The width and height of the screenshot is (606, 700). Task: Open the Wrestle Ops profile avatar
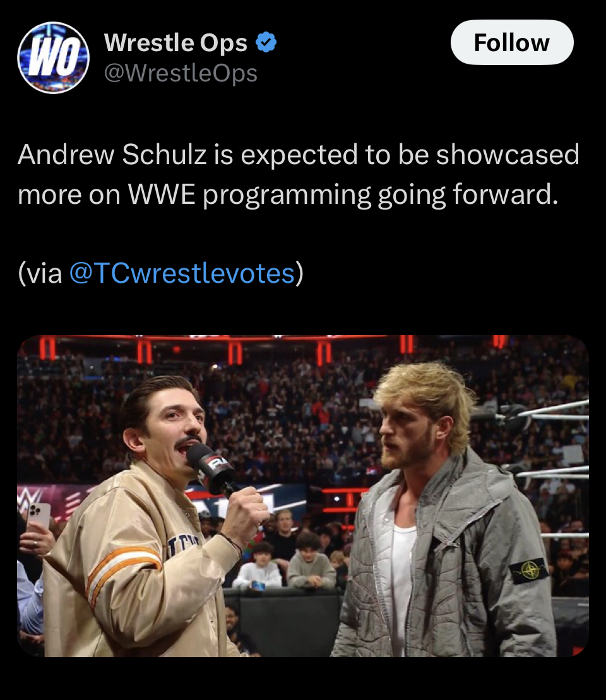pos(53,57)
